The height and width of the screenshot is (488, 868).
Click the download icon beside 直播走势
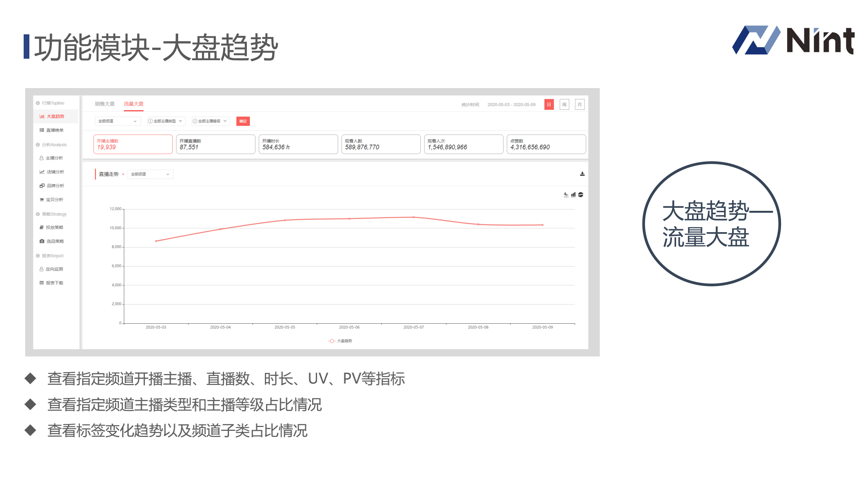tap(582, 174)
